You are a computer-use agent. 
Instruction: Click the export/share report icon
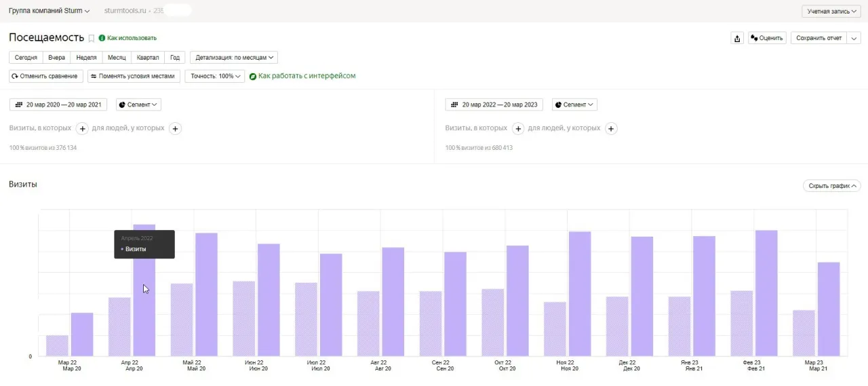pos(737,38)
